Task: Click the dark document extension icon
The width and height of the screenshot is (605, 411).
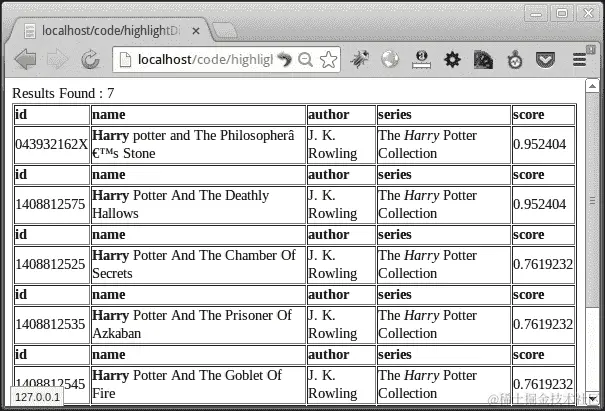Action: point(483,60)
